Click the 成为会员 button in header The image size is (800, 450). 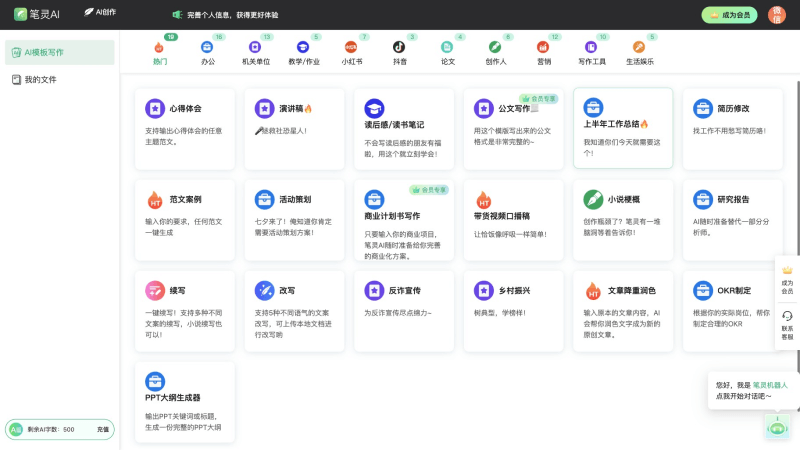click(x=730, y=15)
